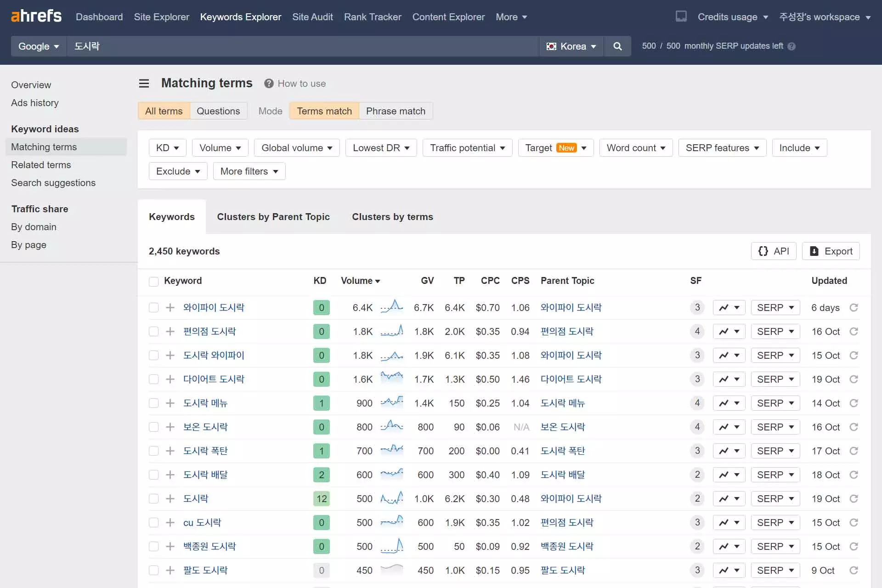Switch to Clusters by Parent Topic tab
Viewport: 882px width, 588px height.
[273, 217]
